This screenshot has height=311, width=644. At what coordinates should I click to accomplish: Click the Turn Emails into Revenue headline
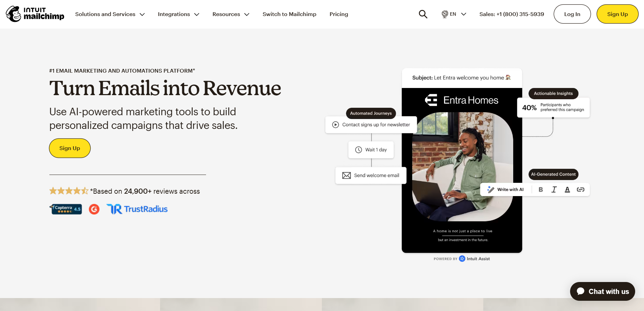point(165,88)
